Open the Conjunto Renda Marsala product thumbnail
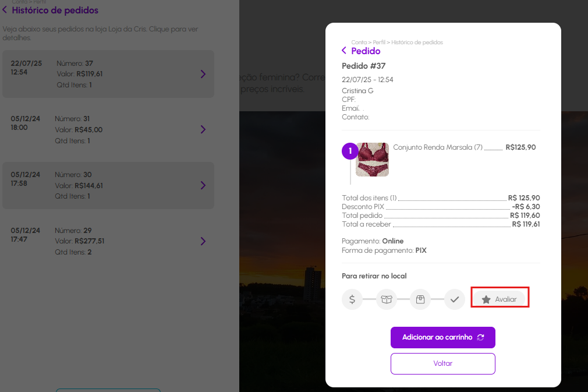Image resolution: width=588 pixels, height=392 pixels. (x=373, y=160)
